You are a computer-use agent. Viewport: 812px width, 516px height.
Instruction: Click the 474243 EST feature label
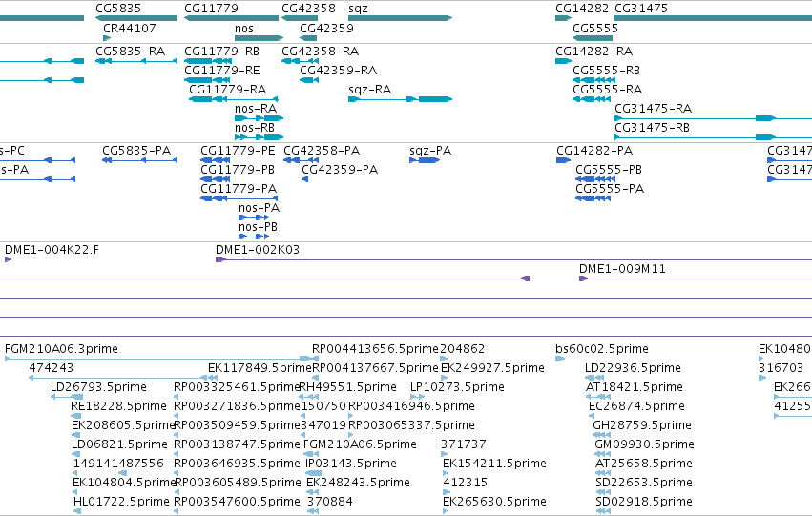52,368
